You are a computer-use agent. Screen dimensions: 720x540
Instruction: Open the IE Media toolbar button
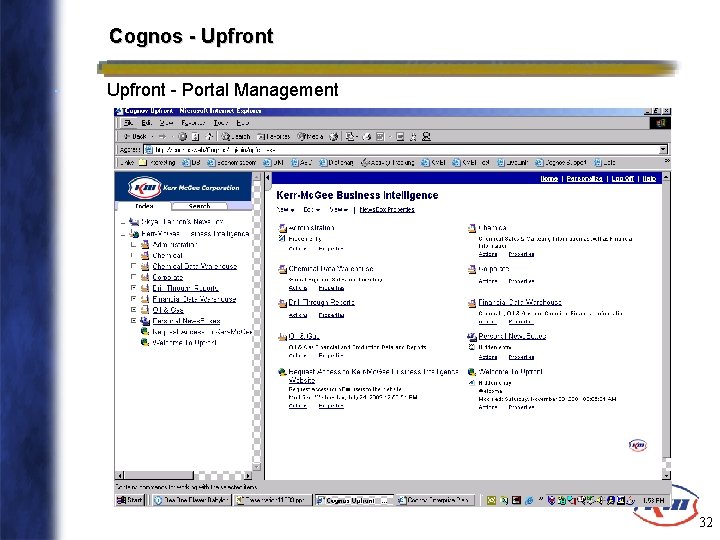(x=310, y=136)
